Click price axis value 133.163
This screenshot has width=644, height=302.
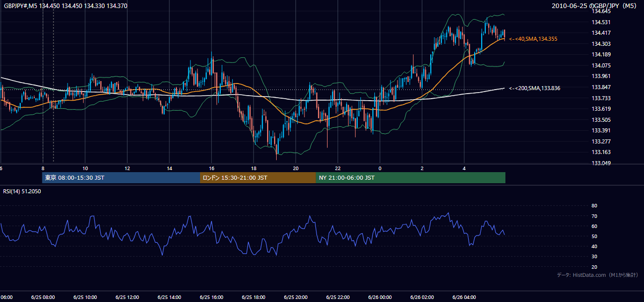point(601,153)
